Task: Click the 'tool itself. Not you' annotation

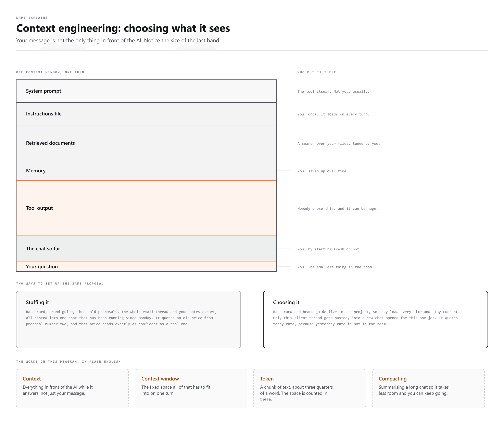Action: click(x=333, y=91)
